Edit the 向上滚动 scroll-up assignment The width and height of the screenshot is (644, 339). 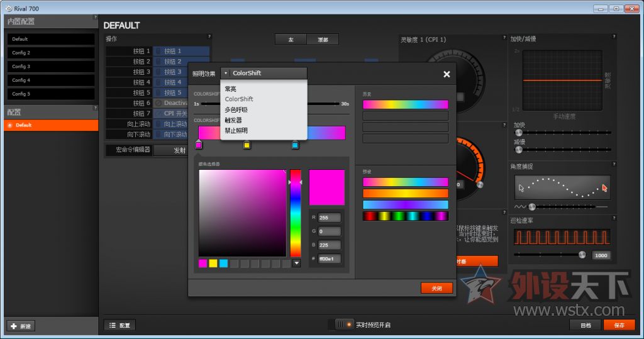tap(171, 124)
